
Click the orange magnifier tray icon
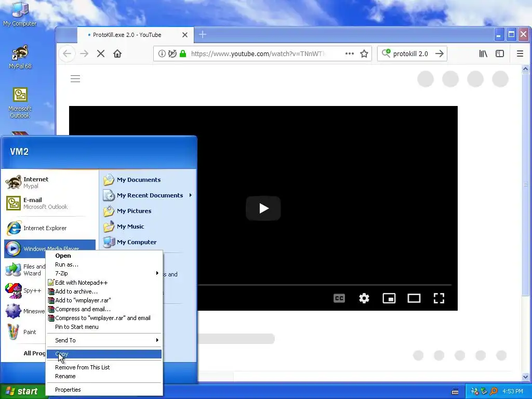(x=494, y=392)
